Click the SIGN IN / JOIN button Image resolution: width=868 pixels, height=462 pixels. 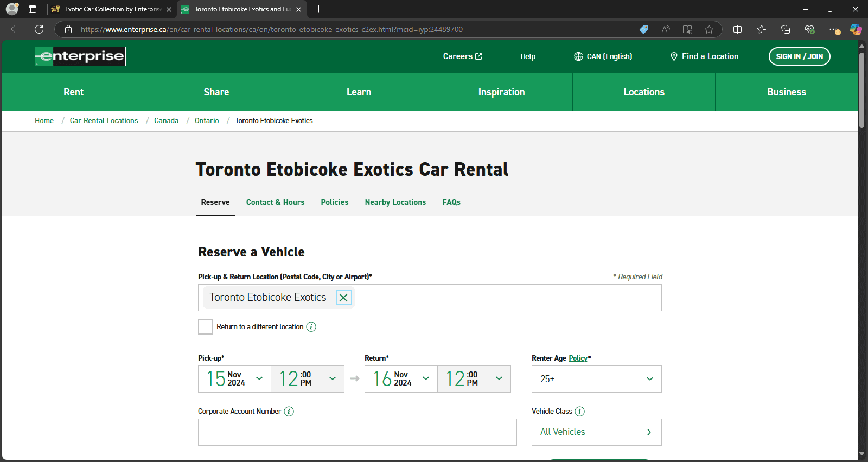[x=800, y=56]
